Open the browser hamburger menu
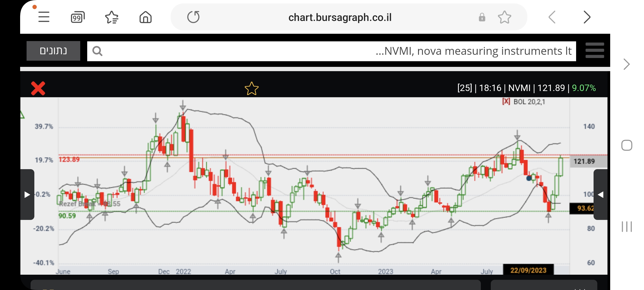Viewport: 644px width, 290px height. [44, 17]
